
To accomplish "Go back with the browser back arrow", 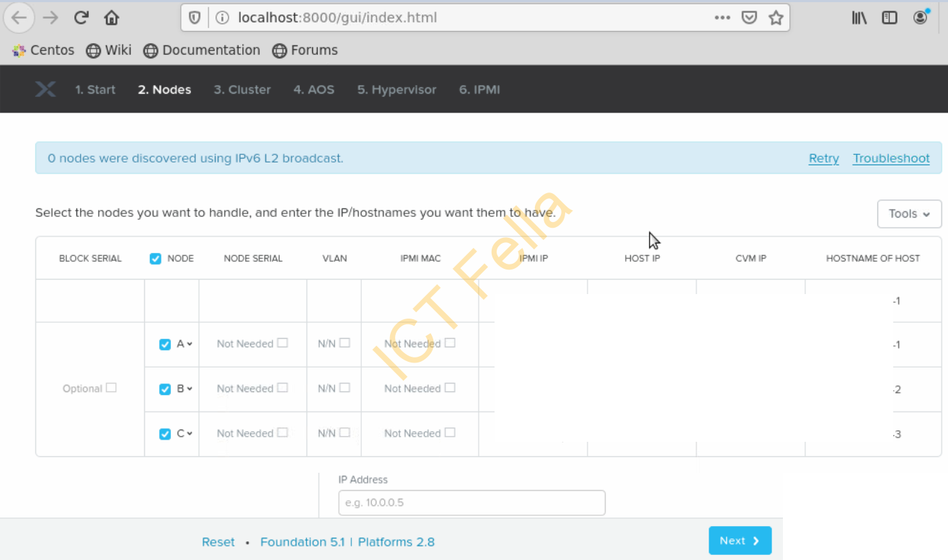I will 19,18.
